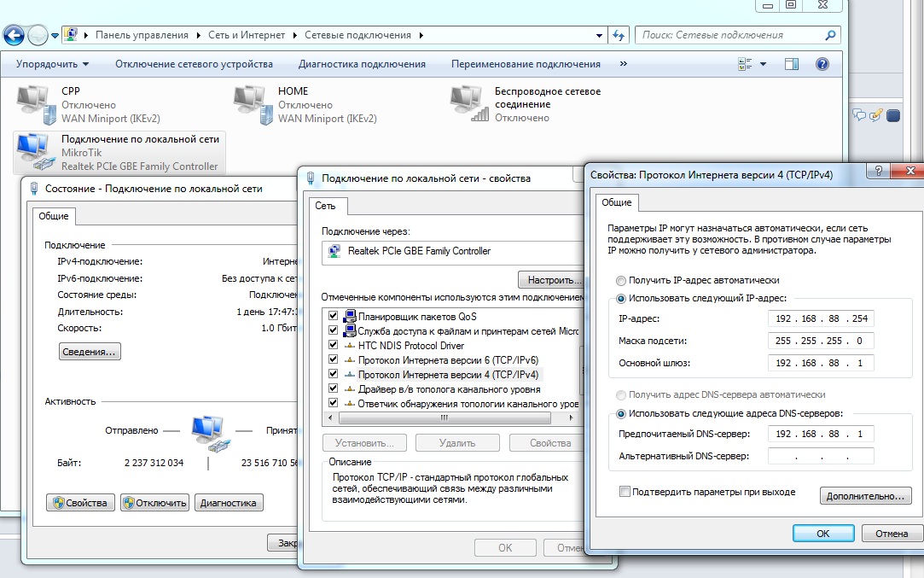Screen dimensions: 924x578
Task: Select Использовать следующий IP-адрес
Action: 621,299
